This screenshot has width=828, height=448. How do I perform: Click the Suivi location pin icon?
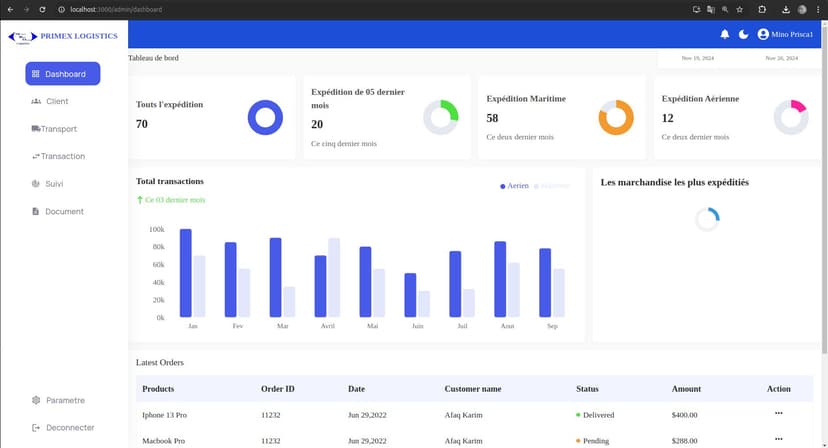(36, 184)
